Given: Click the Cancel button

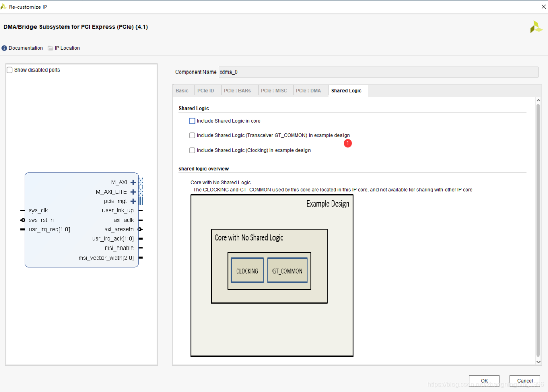Looking at the screenshot, I should pyautogui.click(x=525, y=381).
